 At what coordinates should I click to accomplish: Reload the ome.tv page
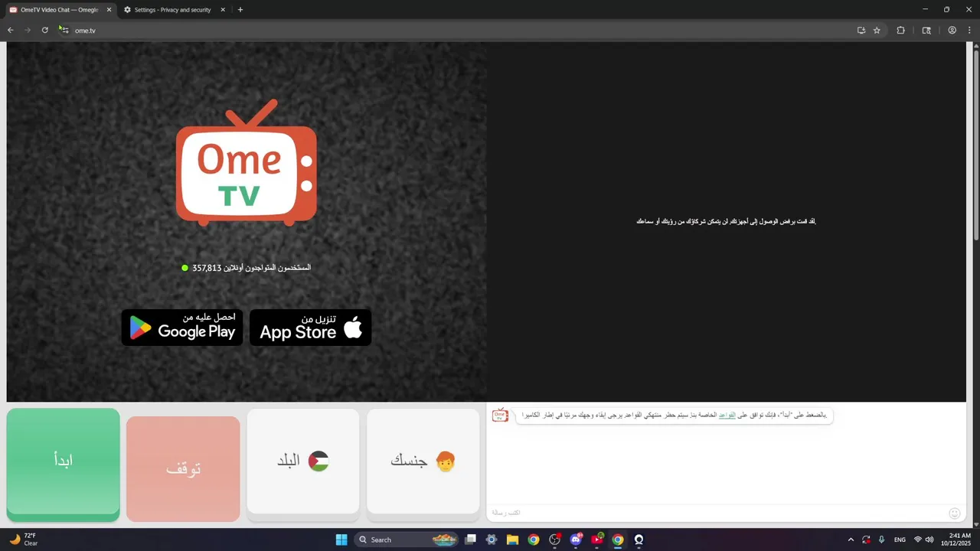click(x=44, y=31)
